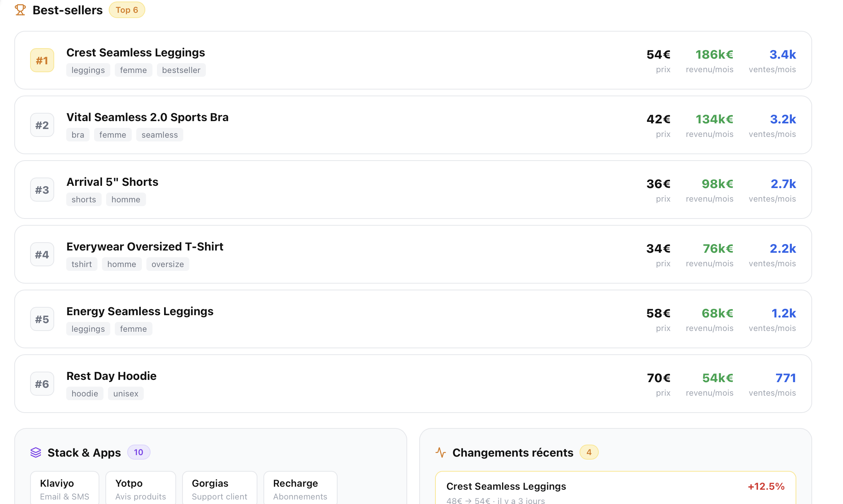The height and width of the screenshot is (504, 843).
Task: Open the Crest Seamless Leggings product title
Action: [x=135, y=53]
